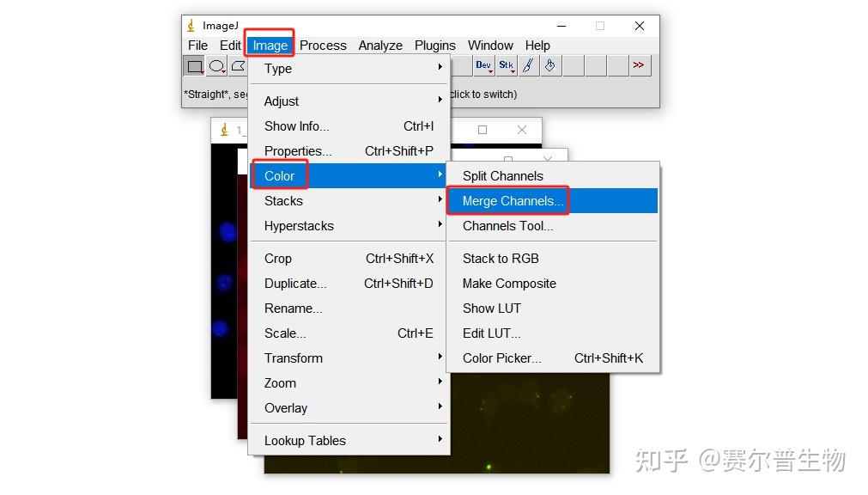868x495 pixels.
Task: Select the rectangle selection tool
Action: point(194,66)
